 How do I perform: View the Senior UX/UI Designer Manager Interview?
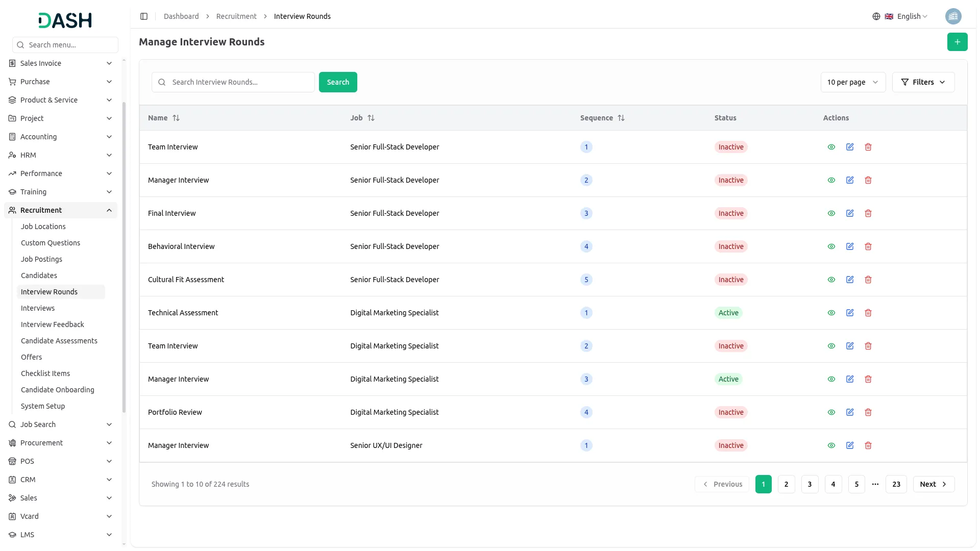coord(831,445)
